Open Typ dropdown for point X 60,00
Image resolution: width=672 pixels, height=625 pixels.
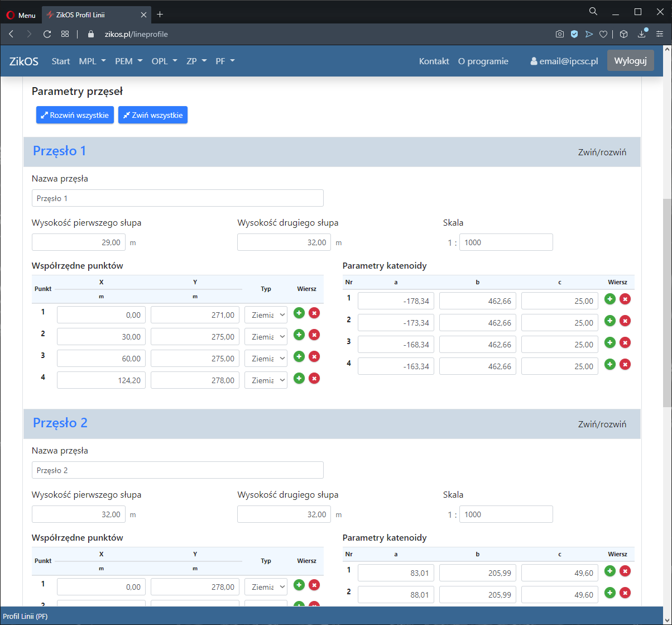[x=266, y=359]
